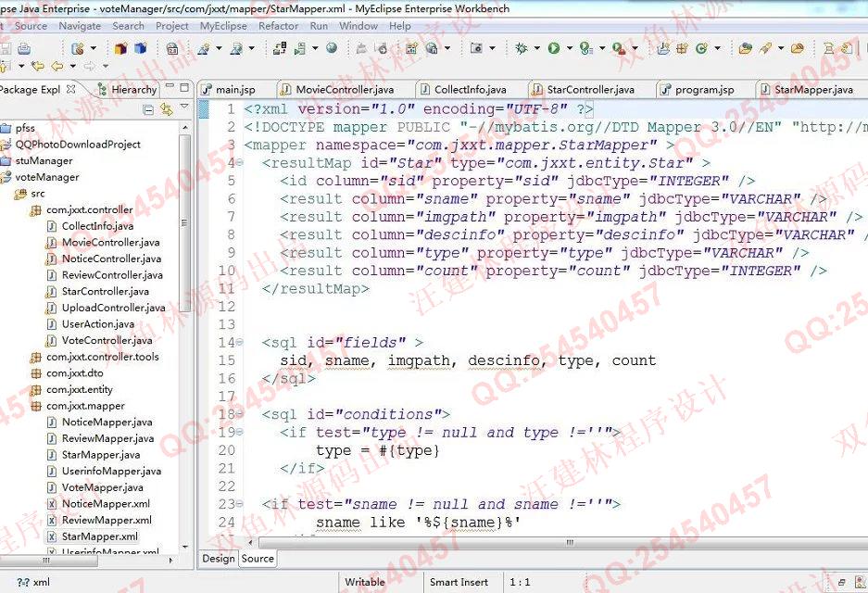Toggle Link with Editor in Package Explorer
Image resolution: width=868 pixels, height=593 pixels.
pos(166,109)
